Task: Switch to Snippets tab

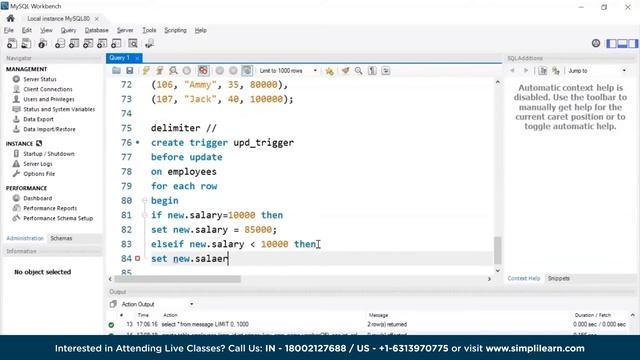Action: pos(558,278)
